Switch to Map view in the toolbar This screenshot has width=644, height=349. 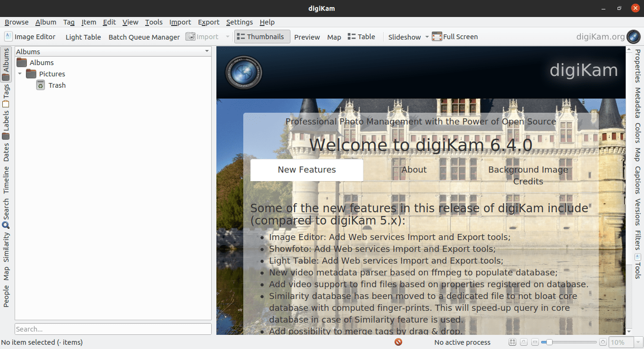click(334, 37)
